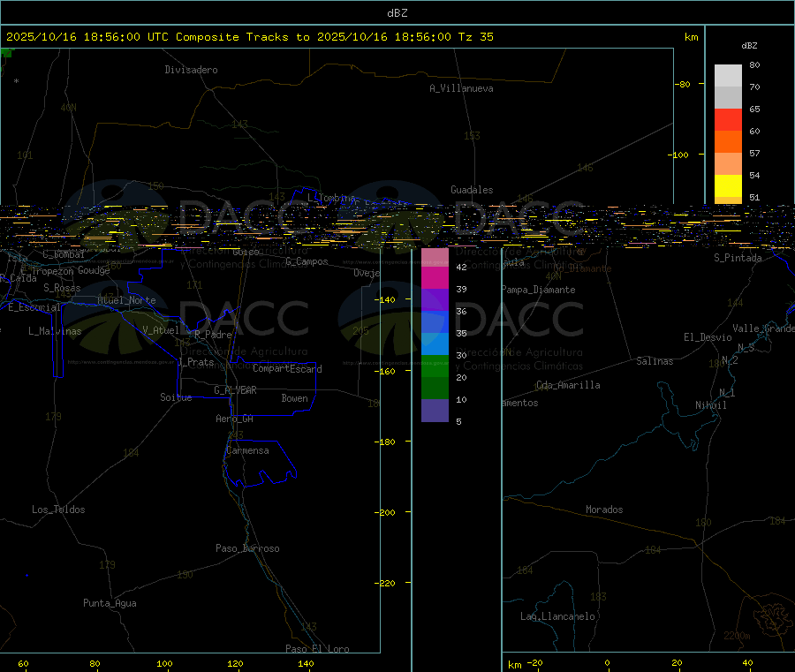This screenshot has width=795, height=672.
Task: Select the V_Atuel map label
Action: tap(160, 330)
